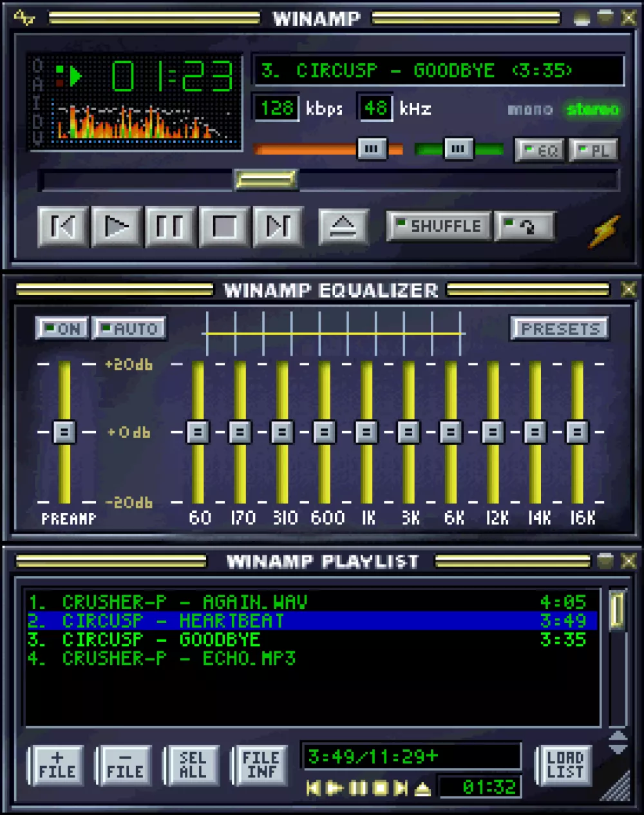
Task: Click the SEL ALL button
Action: 193,765
